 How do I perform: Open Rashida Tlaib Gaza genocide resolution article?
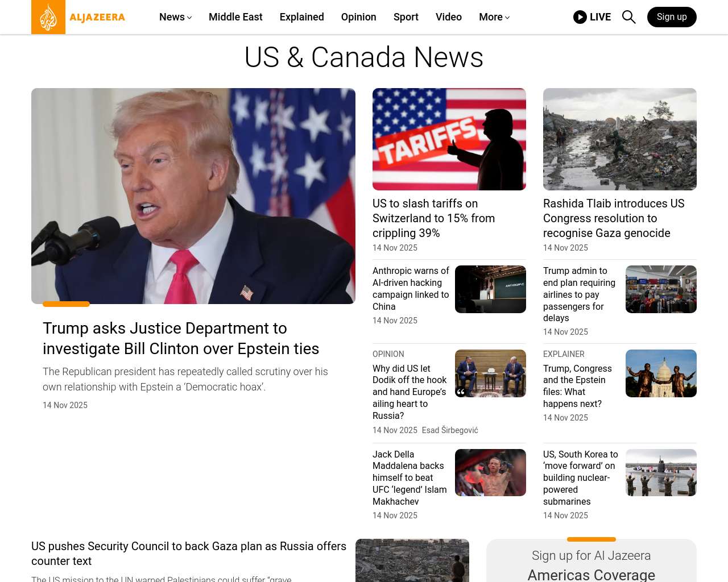pyautogui.click(x=614, y=218)
